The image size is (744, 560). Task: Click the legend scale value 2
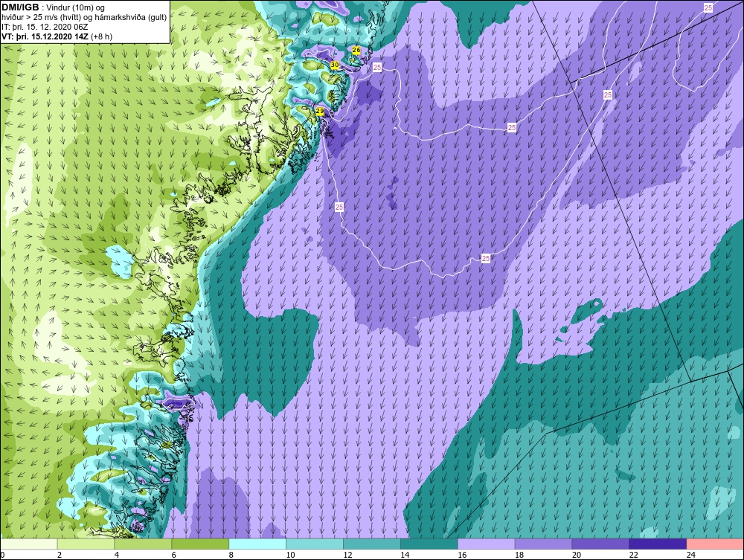click(x=60, y=555)
